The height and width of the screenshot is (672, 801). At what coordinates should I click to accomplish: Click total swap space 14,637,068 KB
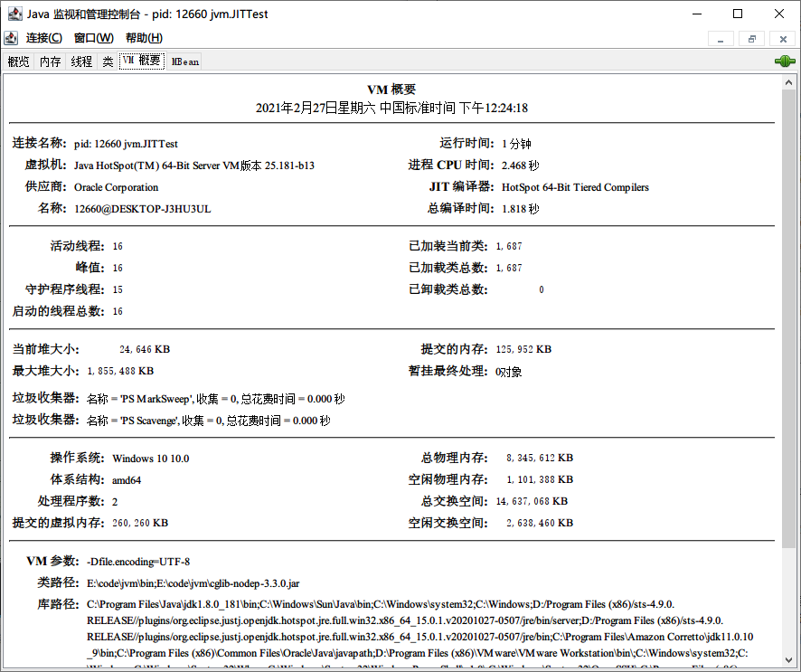532,501
